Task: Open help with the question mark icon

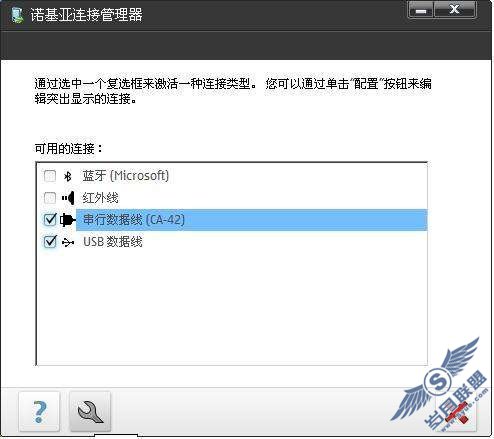Action: point(39,412)
